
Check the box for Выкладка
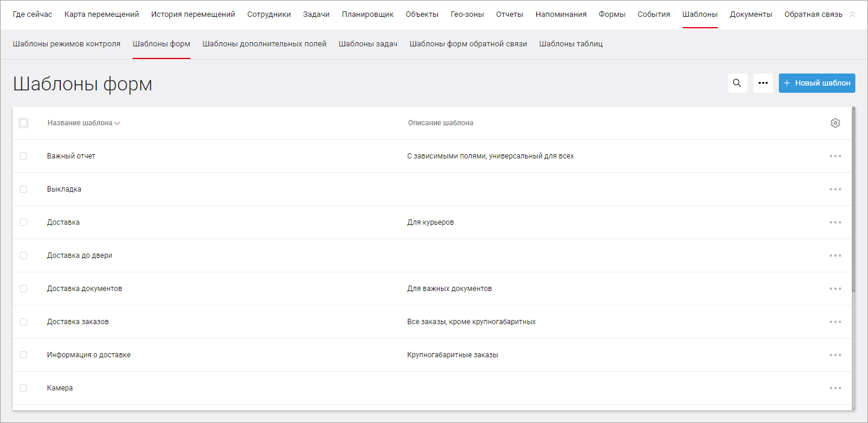23,189
